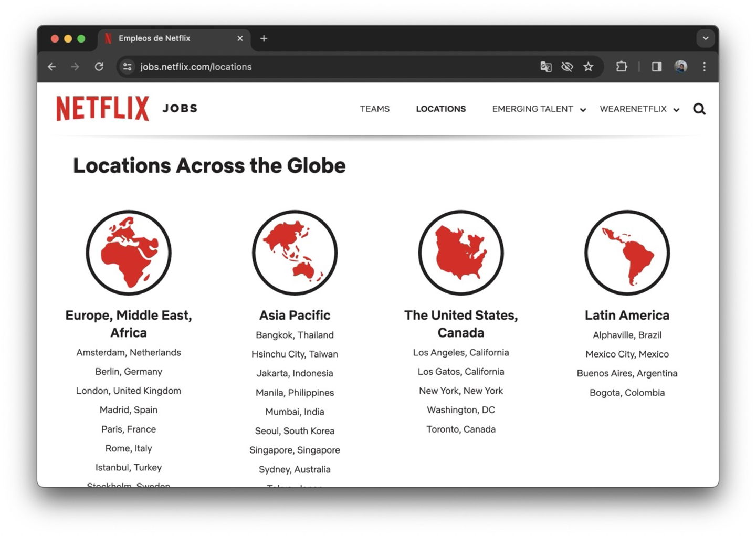Open Rome, Italy location

(x=129, y=448)
